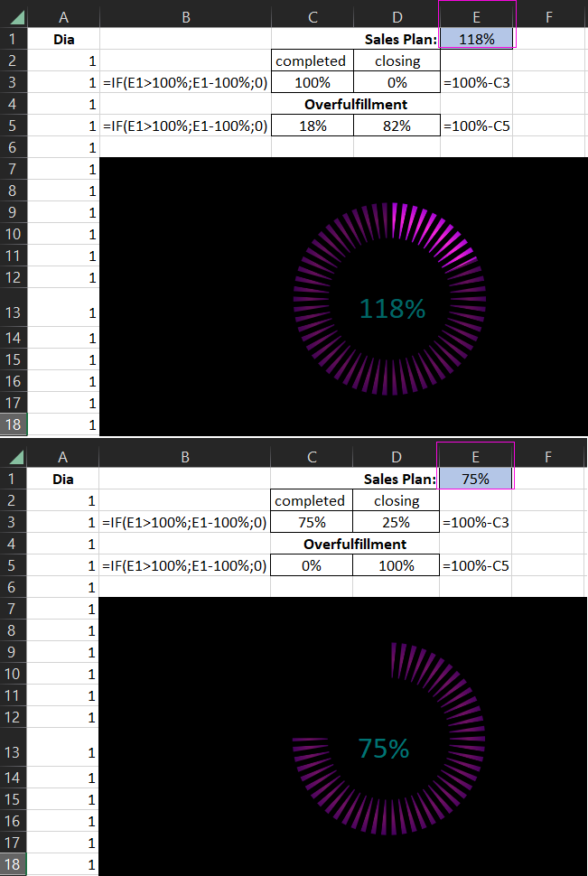Click the "Overfulfillment" heading in upper sheet
This screenshot has height=876, width=588.
[x=354, y=104]
